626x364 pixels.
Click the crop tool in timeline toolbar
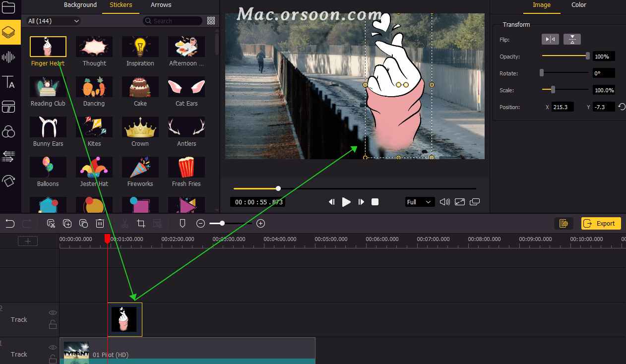coord(141,224)
